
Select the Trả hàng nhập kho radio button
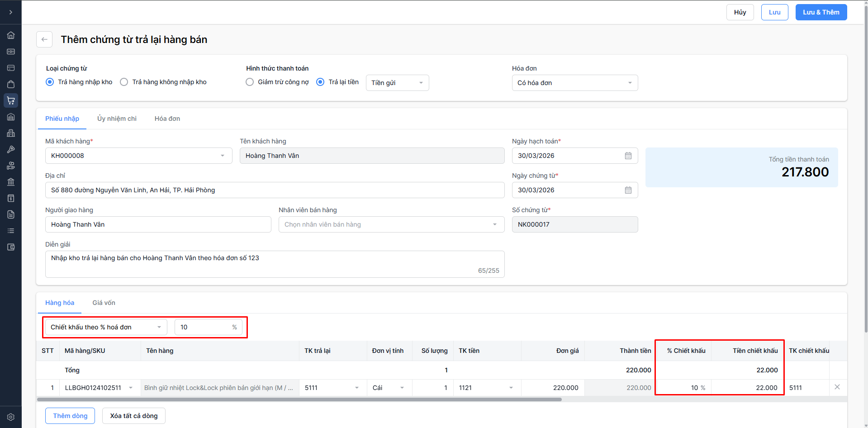click(x=50, y=82)
